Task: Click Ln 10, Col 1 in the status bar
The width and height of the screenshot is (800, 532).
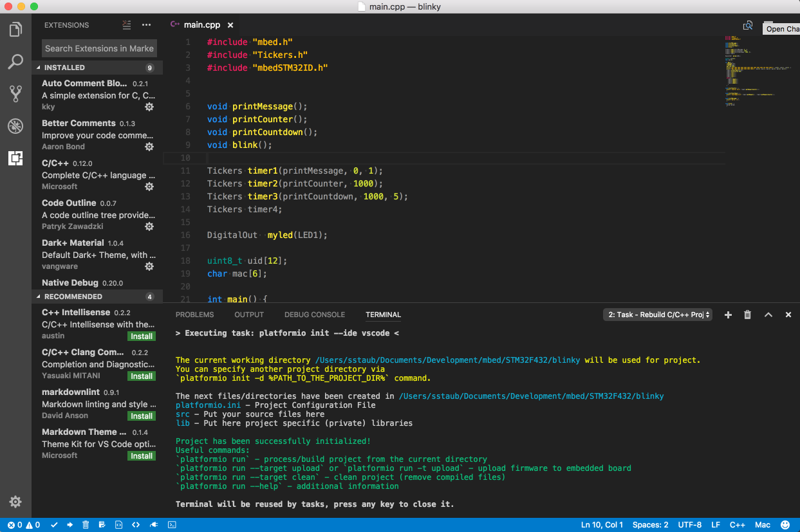Action: (602, 525)
